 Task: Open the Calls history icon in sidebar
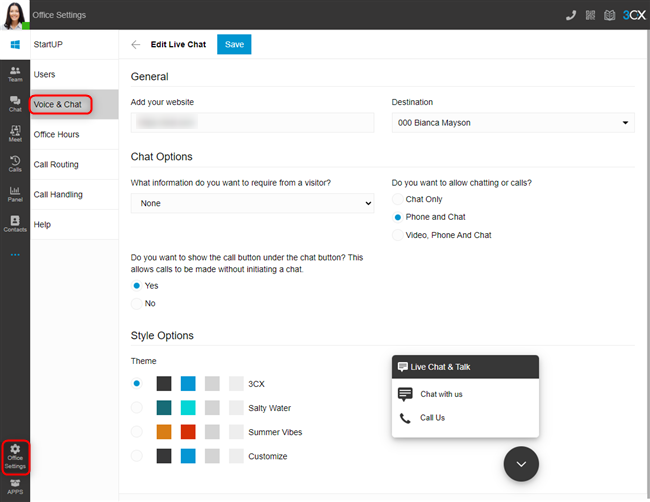click(15, 163)
